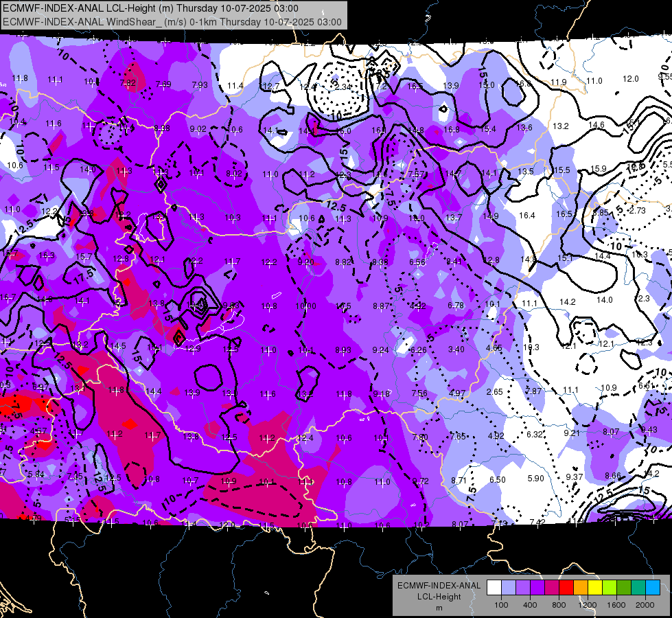
Task: Select the white legend color swatch
Action: pos(494,588)
